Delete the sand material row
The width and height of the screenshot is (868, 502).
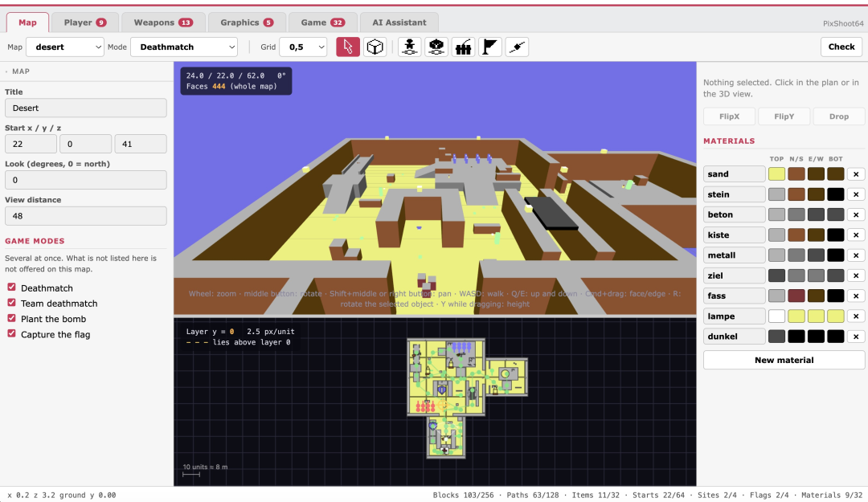pyautogui.click(x=856, y=173)
